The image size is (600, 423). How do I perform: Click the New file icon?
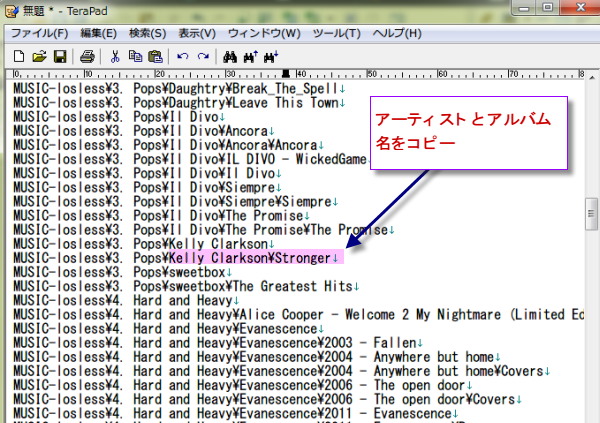[19, 56]
